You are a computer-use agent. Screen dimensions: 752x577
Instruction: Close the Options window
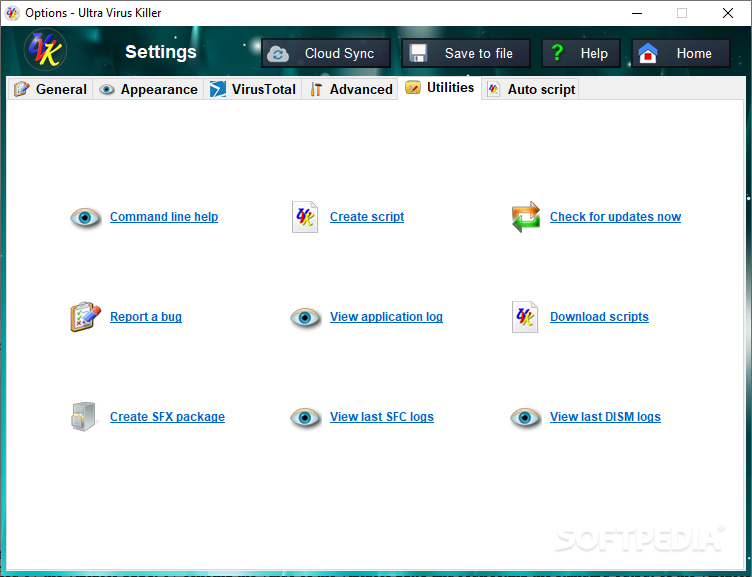[x=728, y=13]
